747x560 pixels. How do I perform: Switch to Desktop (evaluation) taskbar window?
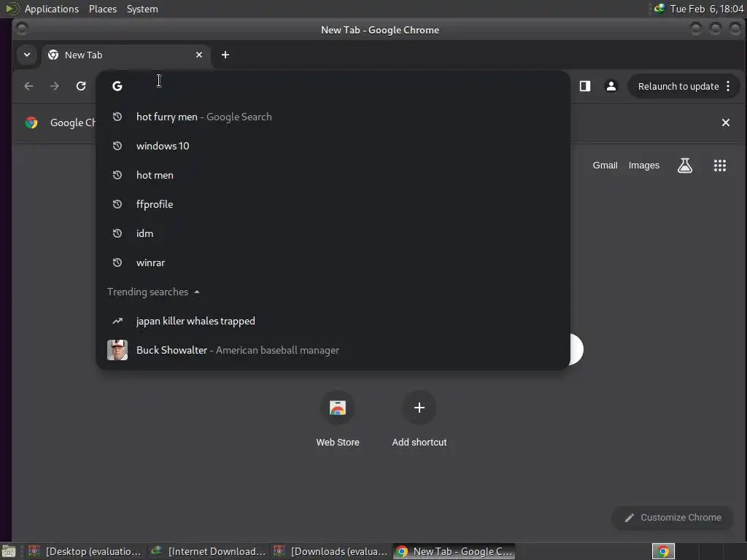click(x=86, y=551)
